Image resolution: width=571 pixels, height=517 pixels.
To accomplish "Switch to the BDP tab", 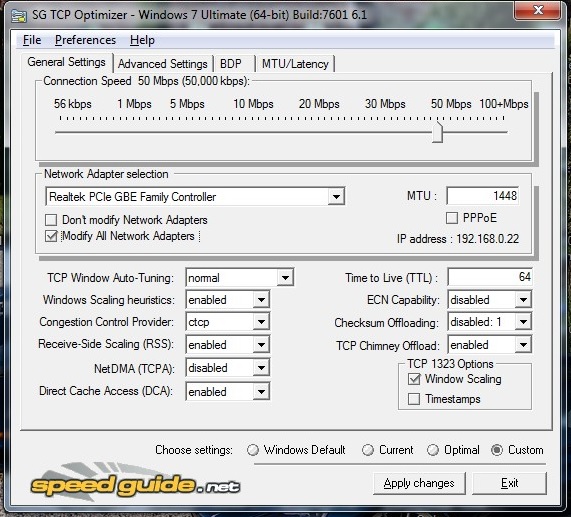I will click(x=233, y=64).
